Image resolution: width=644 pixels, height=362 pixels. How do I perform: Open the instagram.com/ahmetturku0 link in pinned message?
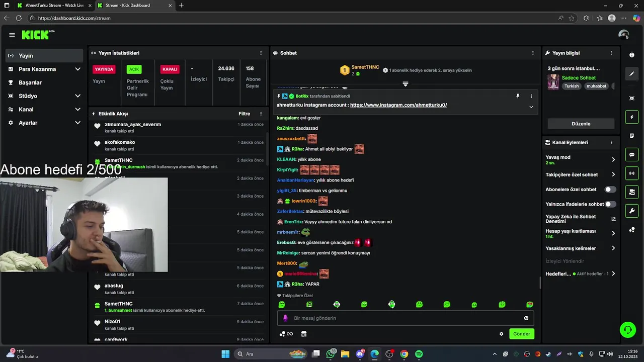click(398, 105)
